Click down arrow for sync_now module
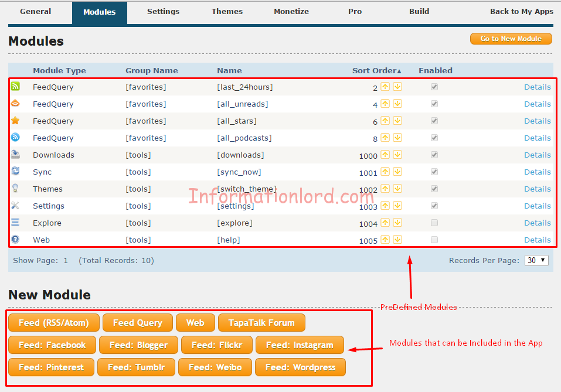The width and height of the screenshot is (561, 392). pyautogui.click(x=397, y=172)
